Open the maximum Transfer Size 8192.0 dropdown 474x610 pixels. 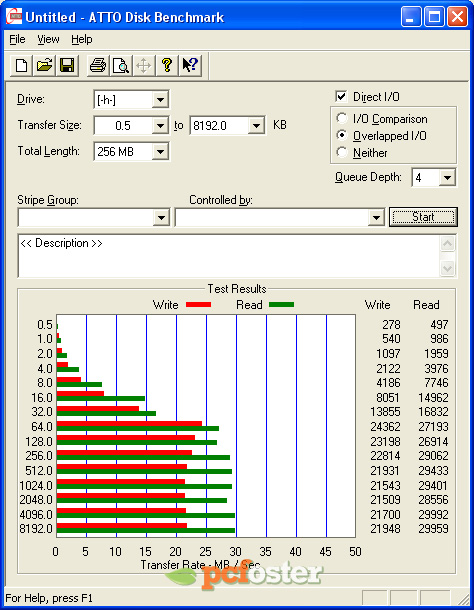point(256,126)
